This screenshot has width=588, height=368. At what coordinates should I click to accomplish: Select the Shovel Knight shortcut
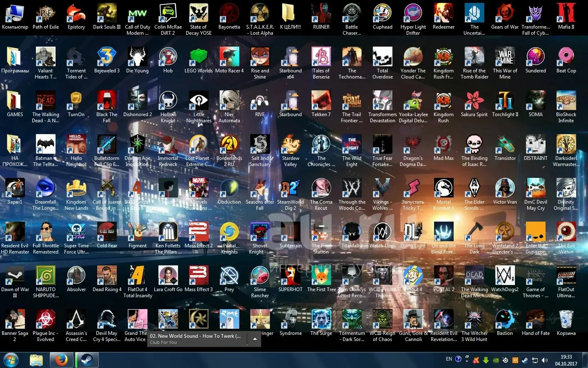tap(260, 238)
